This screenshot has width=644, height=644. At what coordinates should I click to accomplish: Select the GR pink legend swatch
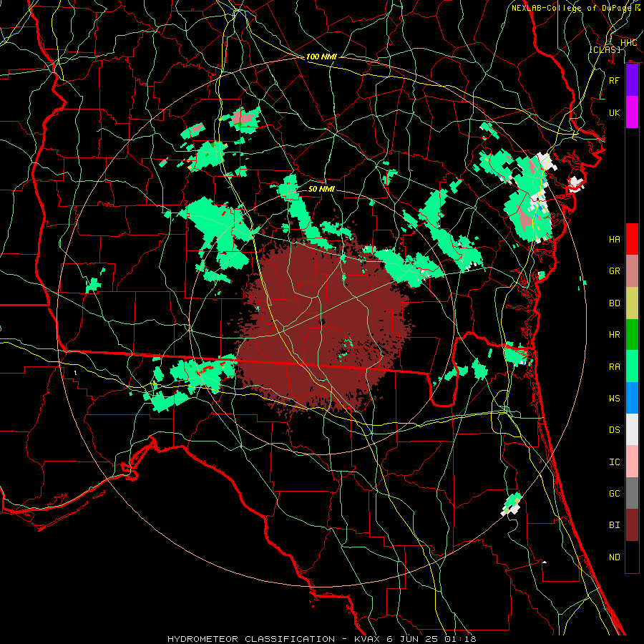click(632, 270)
